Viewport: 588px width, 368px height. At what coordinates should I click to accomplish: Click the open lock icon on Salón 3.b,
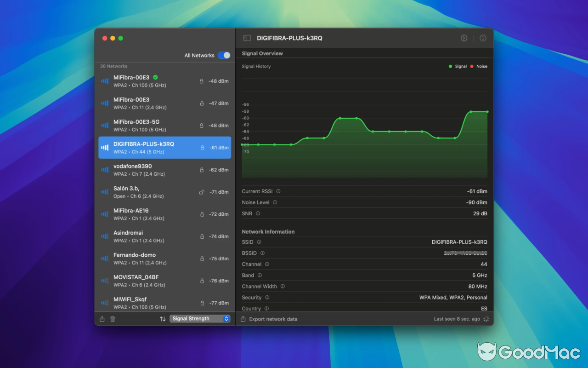201,192
